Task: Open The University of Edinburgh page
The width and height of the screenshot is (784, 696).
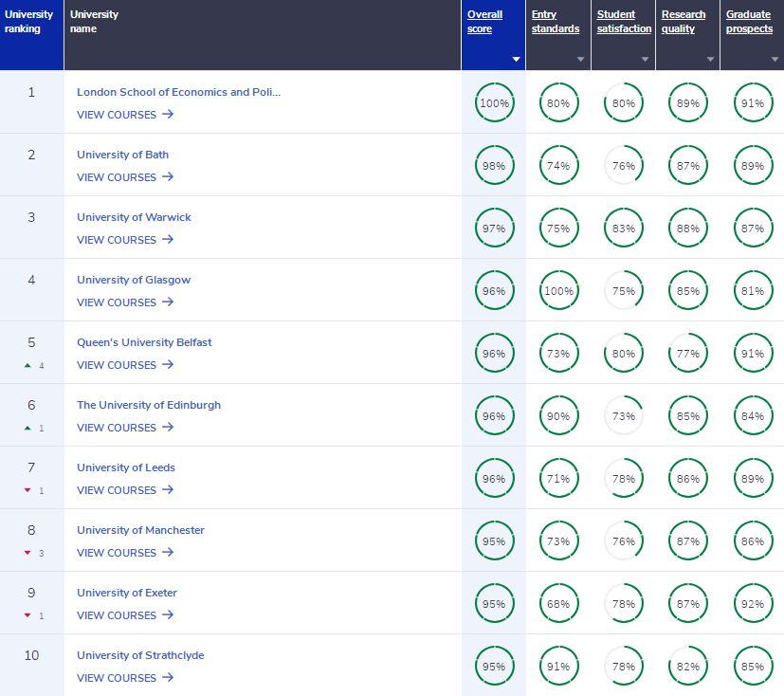Action: (149, 405)
